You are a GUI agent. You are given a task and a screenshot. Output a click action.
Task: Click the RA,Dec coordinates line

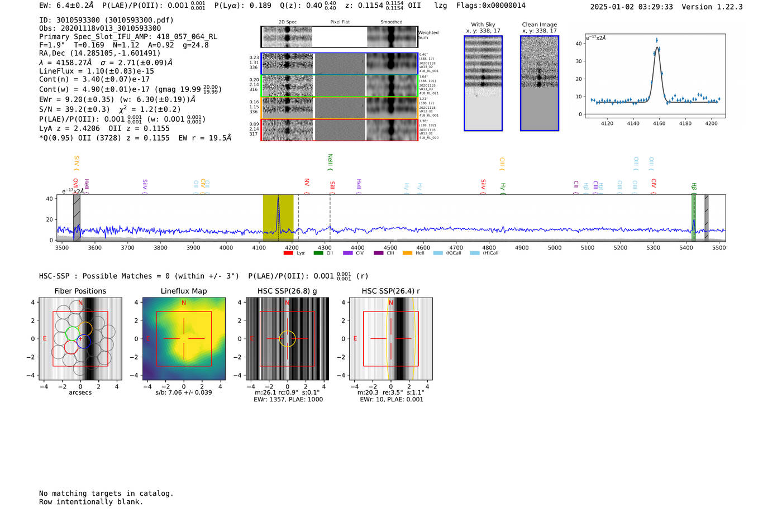coord(99,54)
